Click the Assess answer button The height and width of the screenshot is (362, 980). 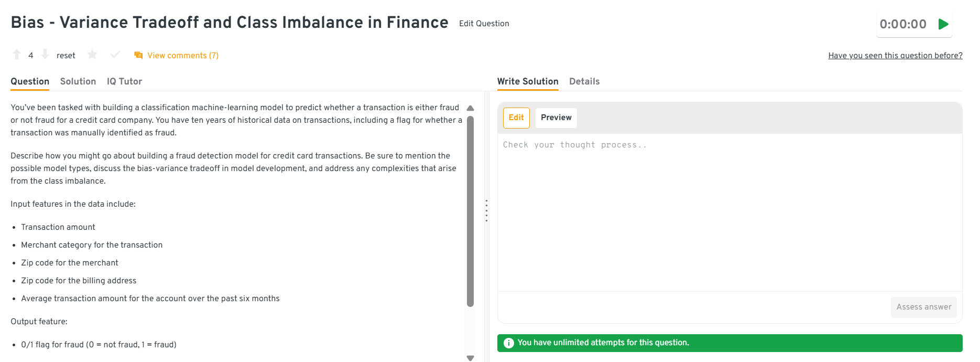pyautogui.click(x=923, y=307)
